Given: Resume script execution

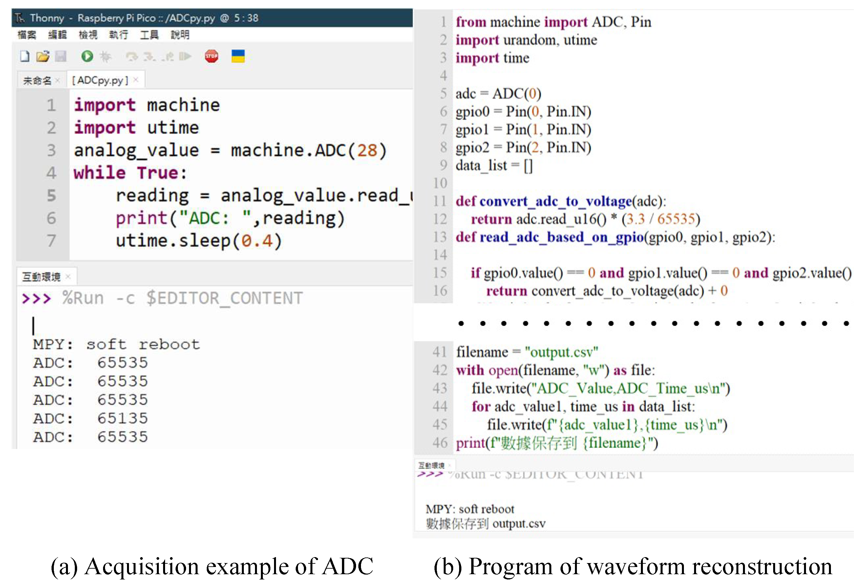Looking at the screenshot, I should pos(186,56).
